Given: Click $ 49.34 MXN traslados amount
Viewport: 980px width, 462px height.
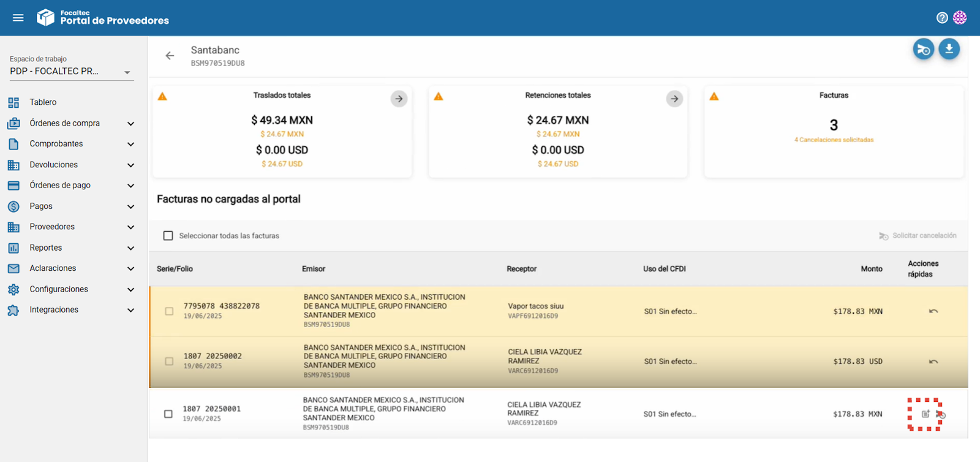Looking at the screenshot, I should coord(282,120).
